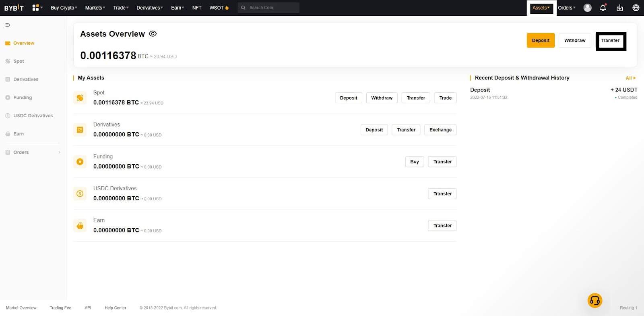644x316 pixels.
Task: Collapse the left sidebar menu
Action: point(8,25)
